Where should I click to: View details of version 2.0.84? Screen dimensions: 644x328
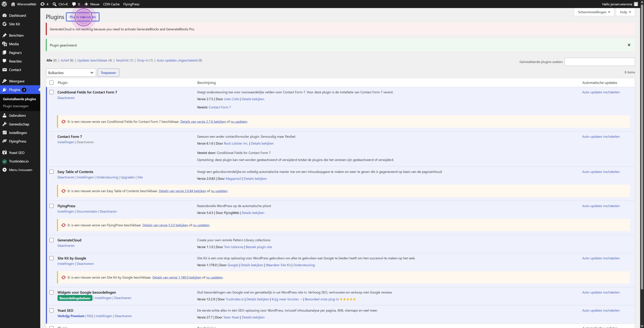[182, 191]
